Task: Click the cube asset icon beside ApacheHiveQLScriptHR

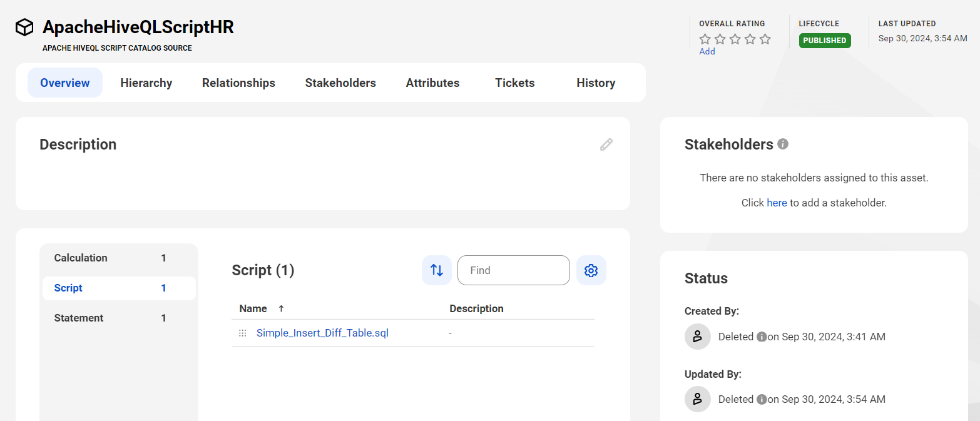Action: pos(24,28)
